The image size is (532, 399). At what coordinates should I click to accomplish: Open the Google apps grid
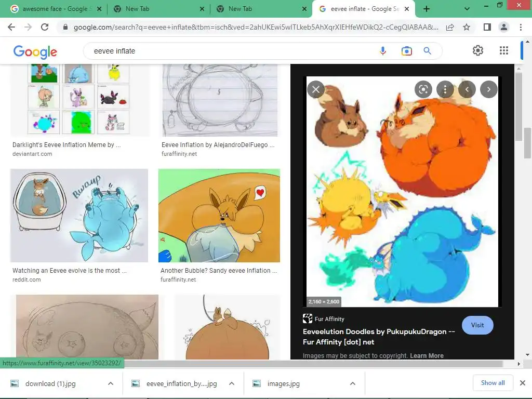click(504, 50)
